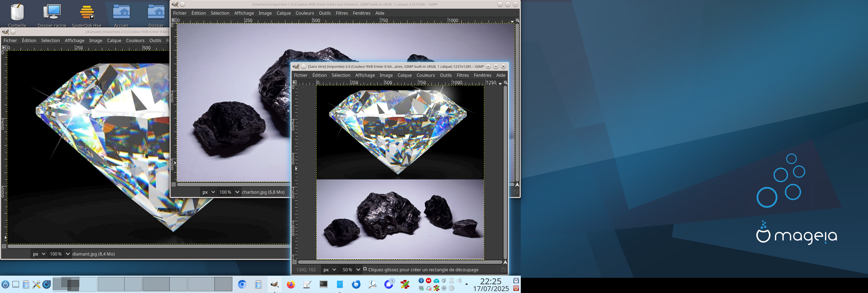Viewport: 868px width, 293px height.
Task: Open the Corbeille desktop icon
Action: (x=17, y=15)
